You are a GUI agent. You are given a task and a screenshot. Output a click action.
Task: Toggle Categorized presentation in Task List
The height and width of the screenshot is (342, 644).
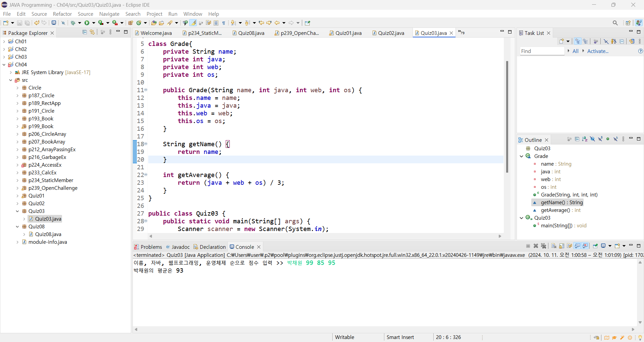(578, 41)
